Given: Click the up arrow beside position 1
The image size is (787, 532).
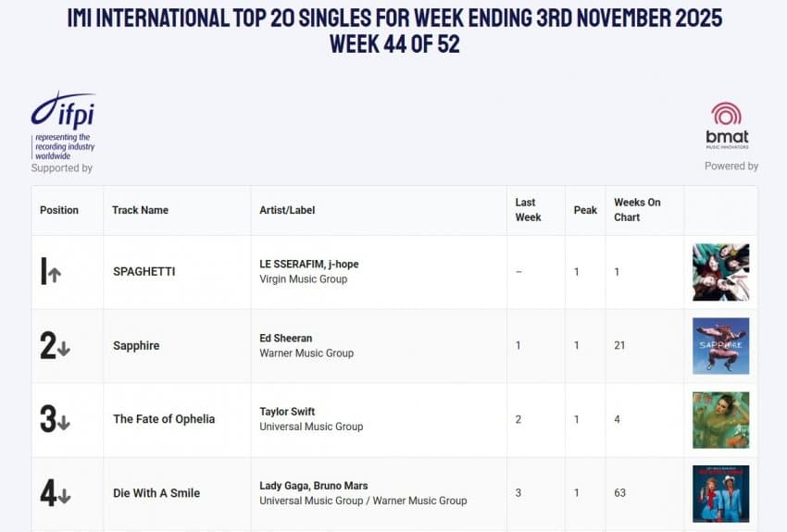Looking at the screenshot, I should click(55, 275).
